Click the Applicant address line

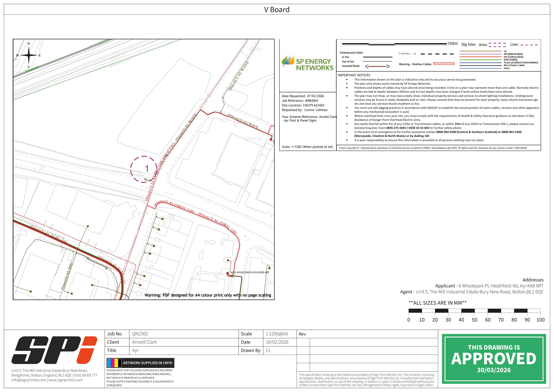(489, 286)
